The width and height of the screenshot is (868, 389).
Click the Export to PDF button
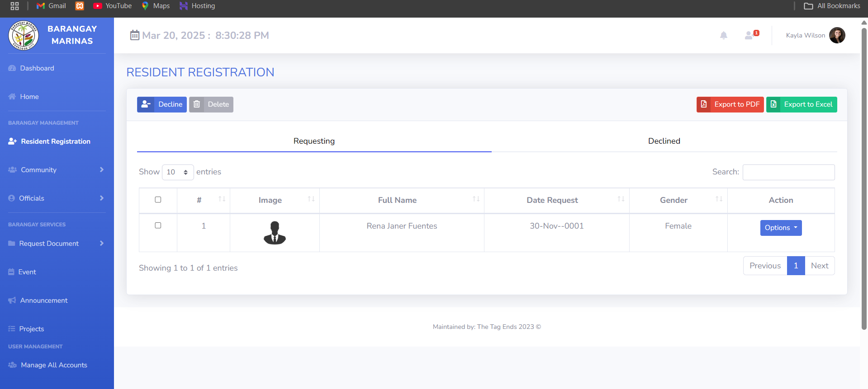730,104
